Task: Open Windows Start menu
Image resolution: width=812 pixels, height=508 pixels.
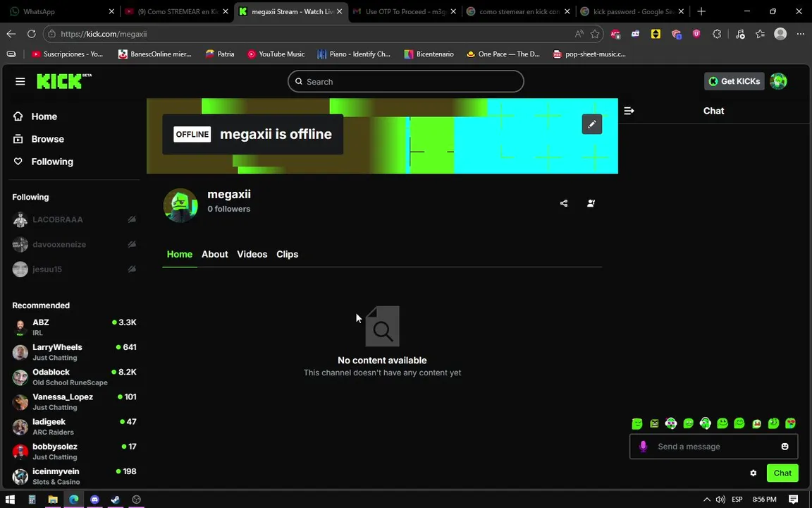Action: [x=10, y=500]
